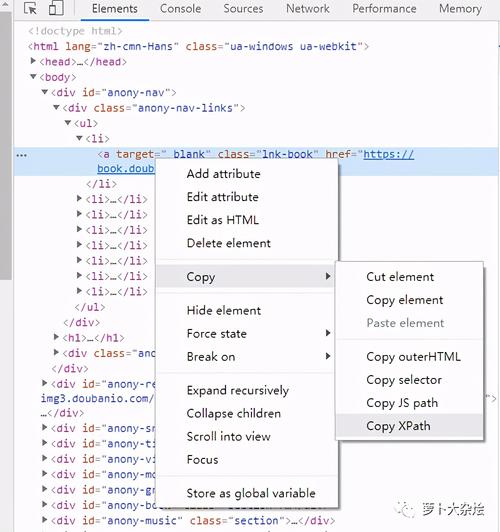This screenshot has width=500, height=532.
Task: Expand the anony-music section div
Action: coord(44,520)
